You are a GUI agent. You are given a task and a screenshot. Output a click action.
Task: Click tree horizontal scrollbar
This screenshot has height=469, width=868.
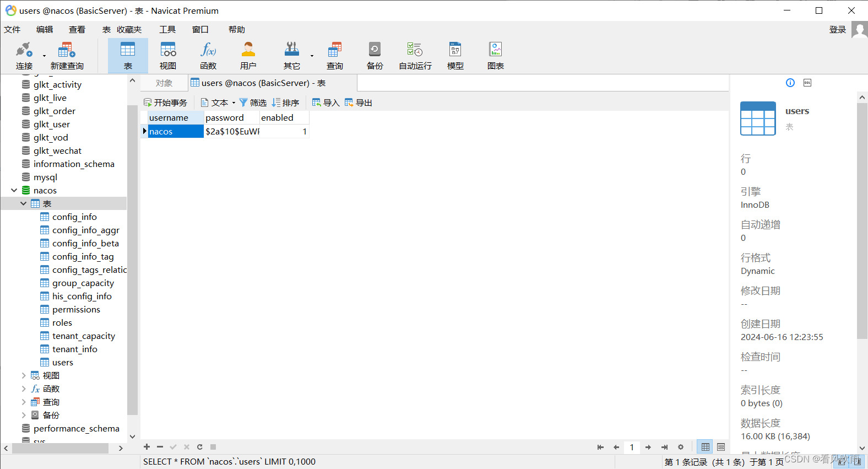[60, 448]
